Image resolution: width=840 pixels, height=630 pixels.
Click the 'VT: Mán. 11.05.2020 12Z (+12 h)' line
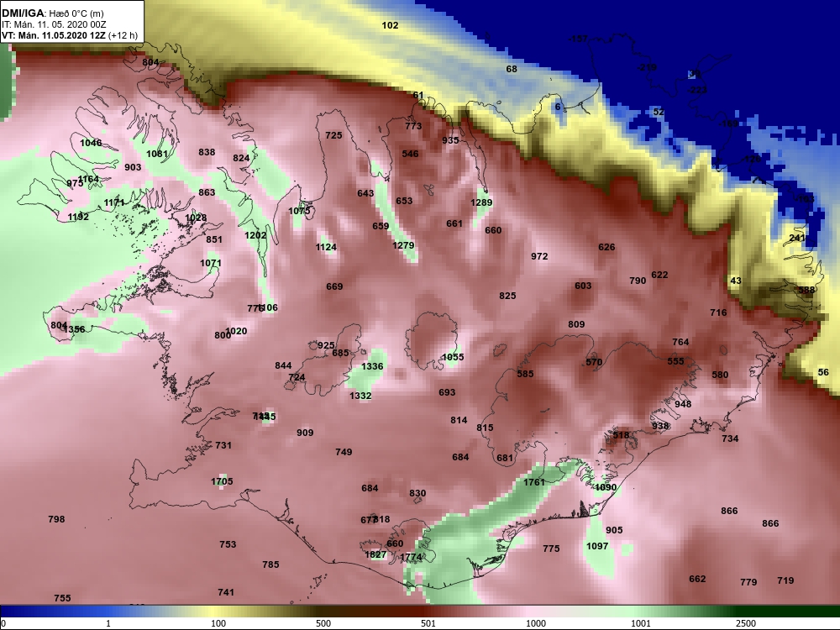[x=70, y=35]
